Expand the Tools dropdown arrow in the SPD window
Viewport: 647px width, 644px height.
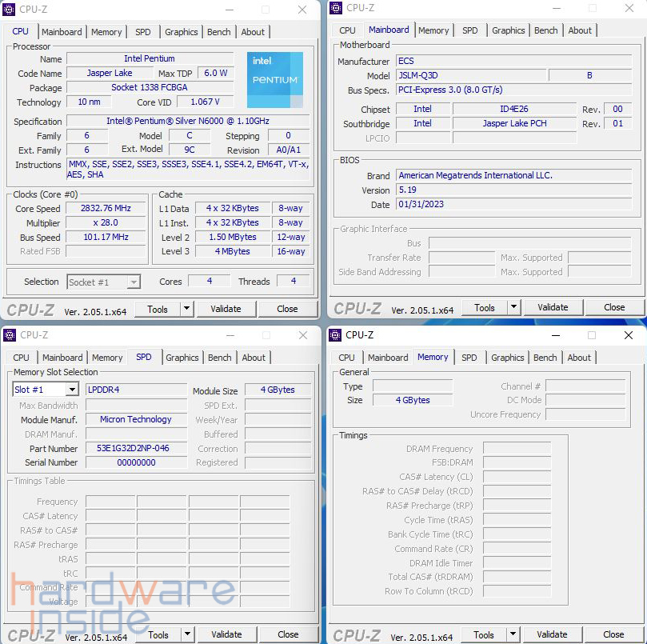[187, 634]
